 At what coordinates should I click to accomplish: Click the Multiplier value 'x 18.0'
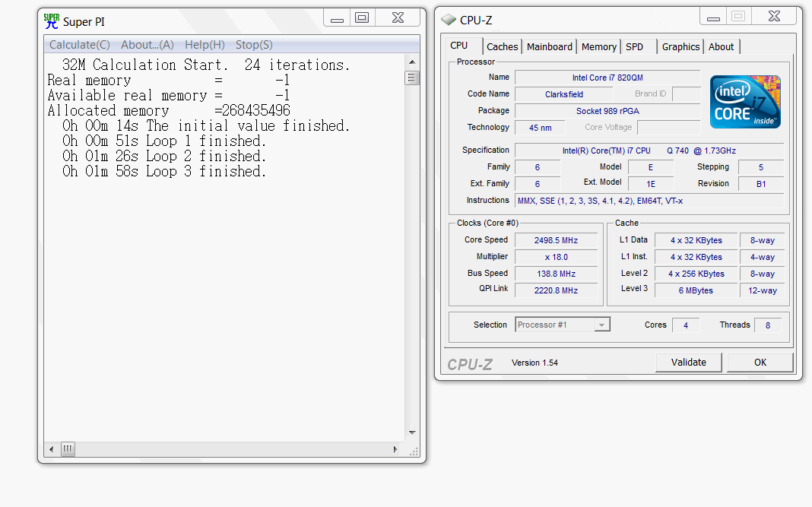pyautogui.click(x=557, y=257)
